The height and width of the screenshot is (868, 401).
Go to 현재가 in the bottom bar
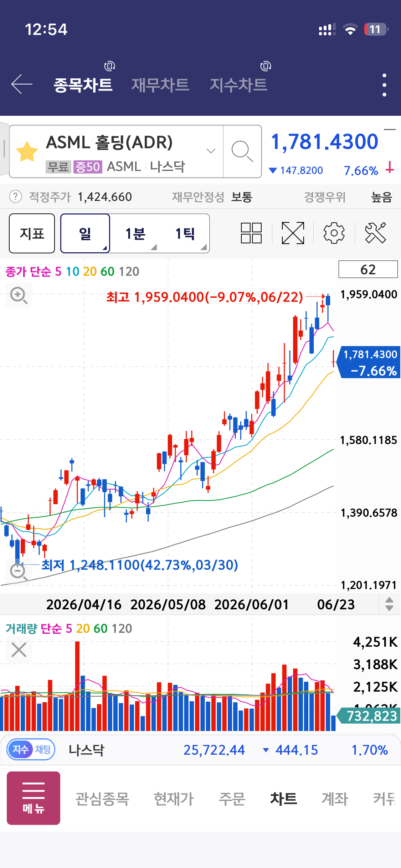tap(174, 799)
